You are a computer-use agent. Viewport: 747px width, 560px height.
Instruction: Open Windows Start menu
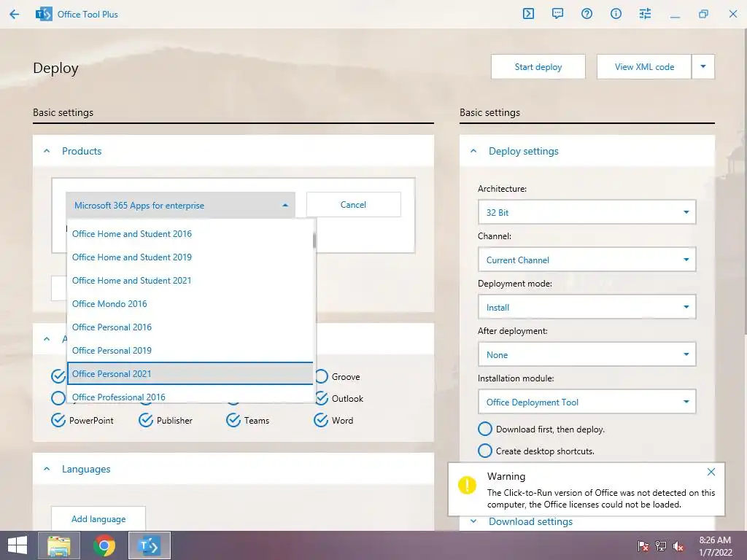tap(18, 545)
